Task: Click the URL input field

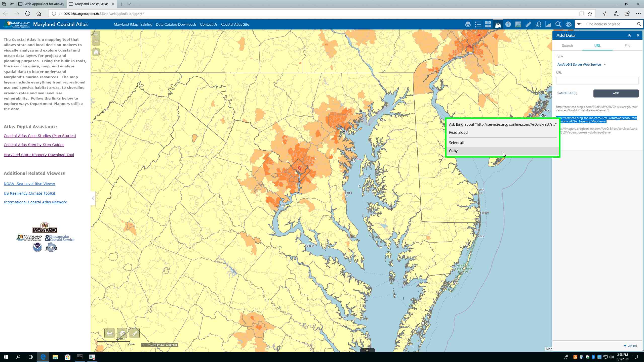Action: pyautogui.click(x=597, y=81)
